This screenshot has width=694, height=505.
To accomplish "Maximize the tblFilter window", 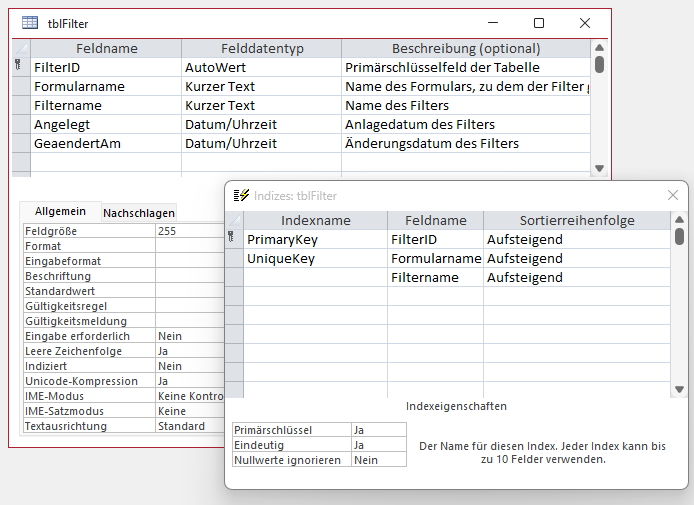I will pos(539,23).
